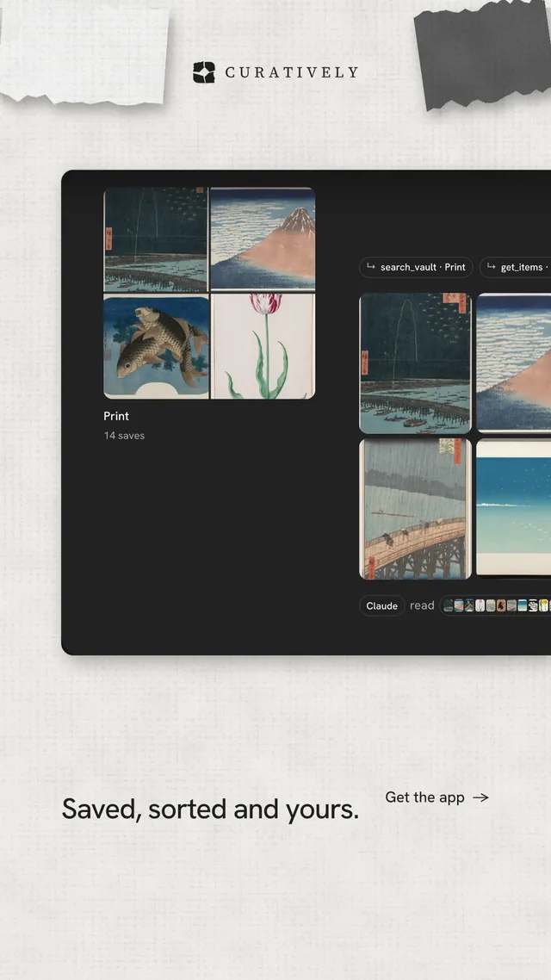This screenshot has height=980, width=551.
Task: Click the Print collection title
Action: coord(116,416)
